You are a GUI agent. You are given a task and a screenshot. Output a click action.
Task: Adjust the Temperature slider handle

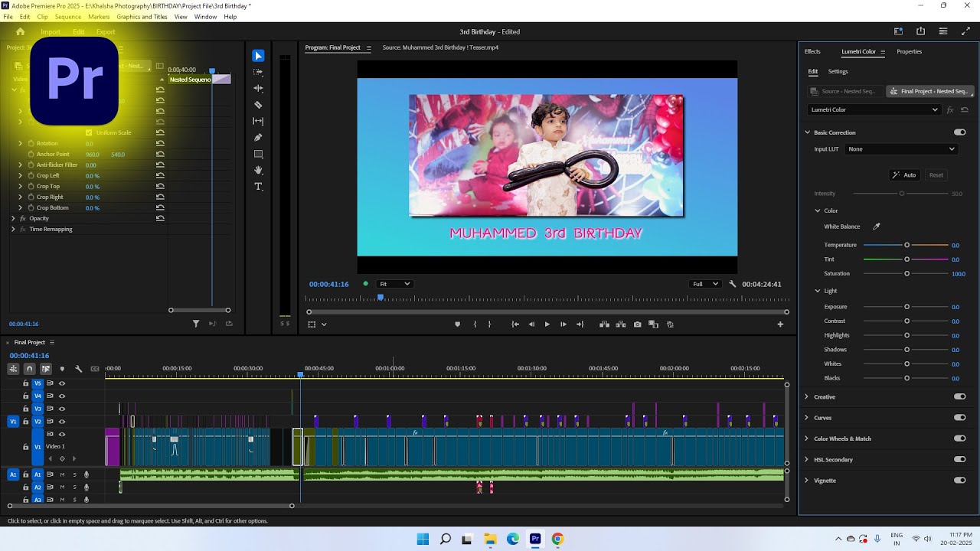coord(906,245)
